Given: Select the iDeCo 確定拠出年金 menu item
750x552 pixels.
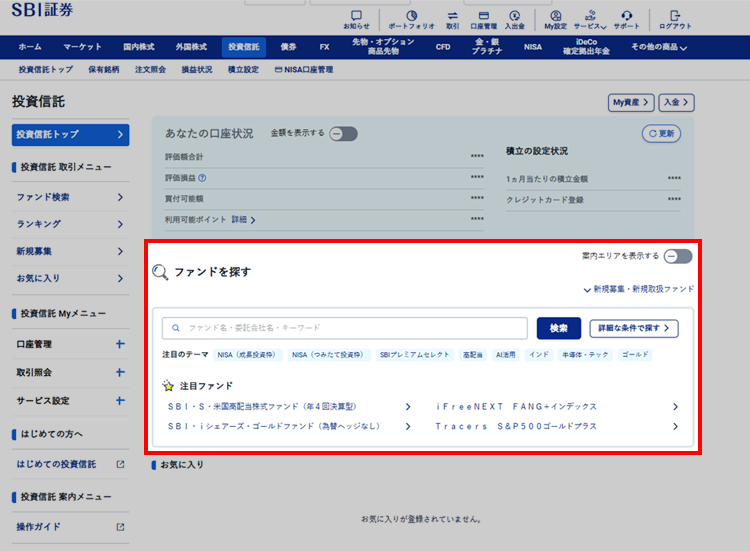Looking at the screenshot, I should (586, 47).
